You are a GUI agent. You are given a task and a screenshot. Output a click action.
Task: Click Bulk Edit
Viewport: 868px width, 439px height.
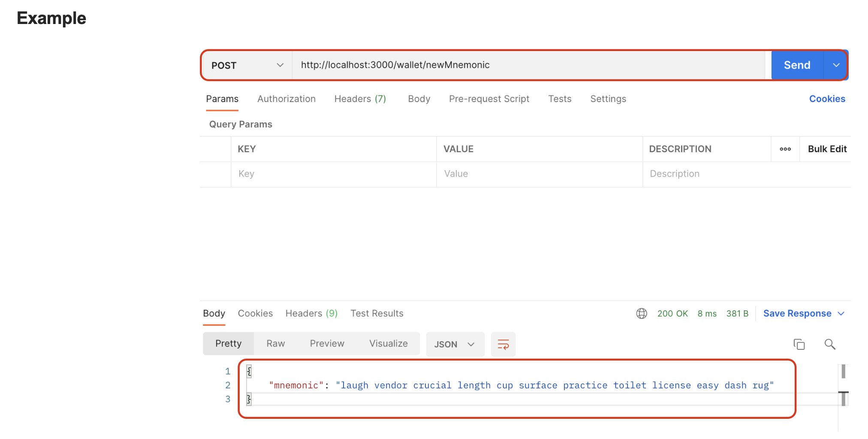[x=827, y=149]
